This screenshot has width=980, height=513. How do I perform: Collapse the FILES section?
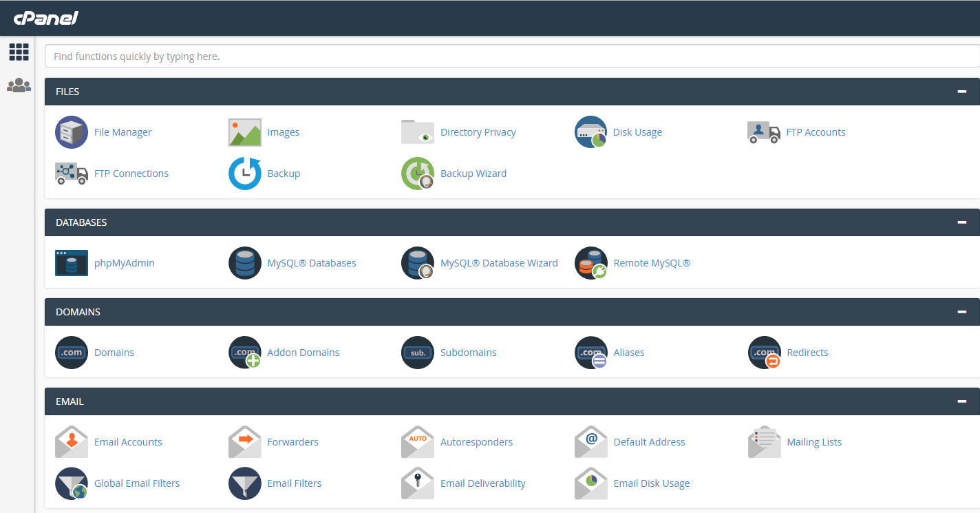click(962, 92)
